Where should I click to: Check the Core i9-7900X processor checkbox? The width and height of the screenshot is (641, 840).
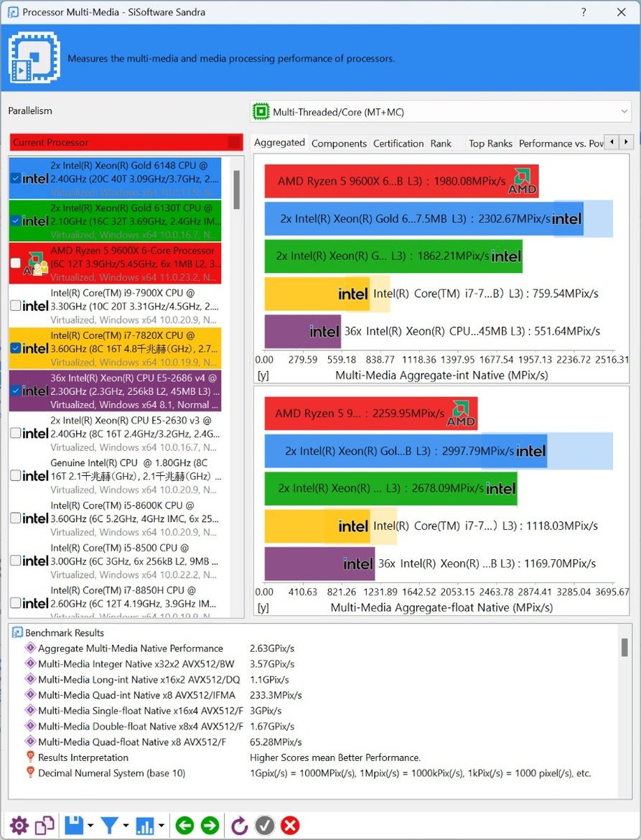click(x=16, y=305)
